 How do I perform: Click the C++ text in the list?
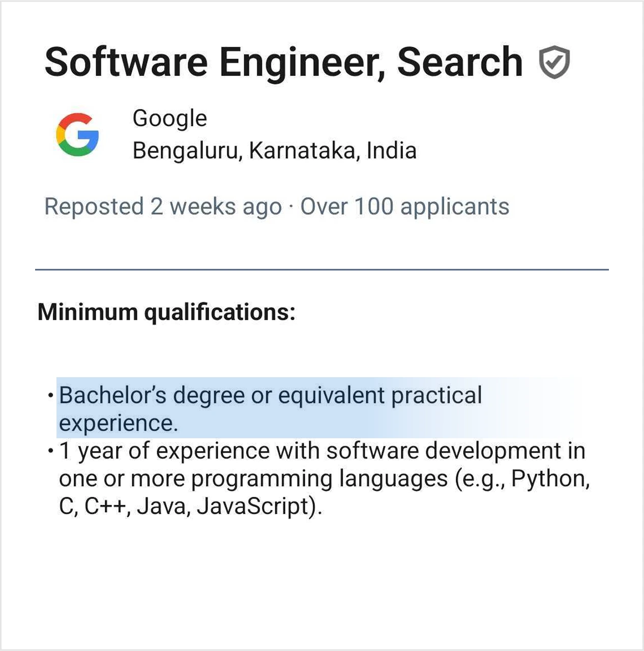(105, 506)
